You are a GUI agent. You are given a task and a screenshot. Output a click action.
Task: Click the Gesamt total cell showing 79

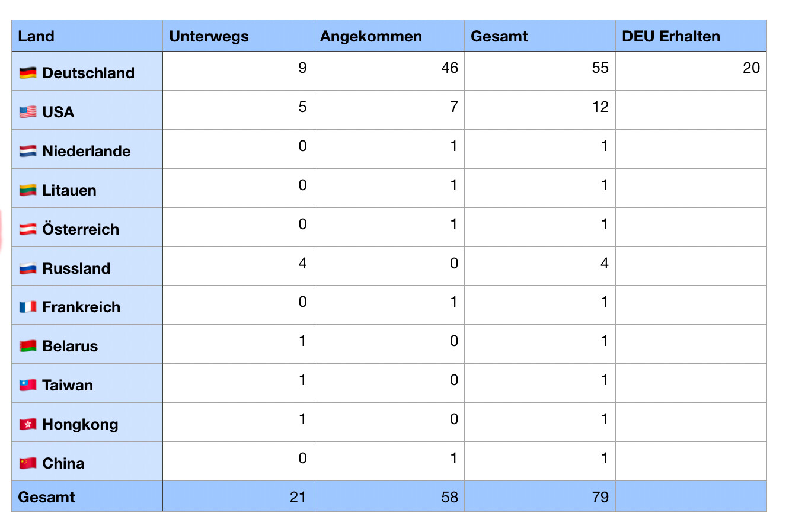539,496
